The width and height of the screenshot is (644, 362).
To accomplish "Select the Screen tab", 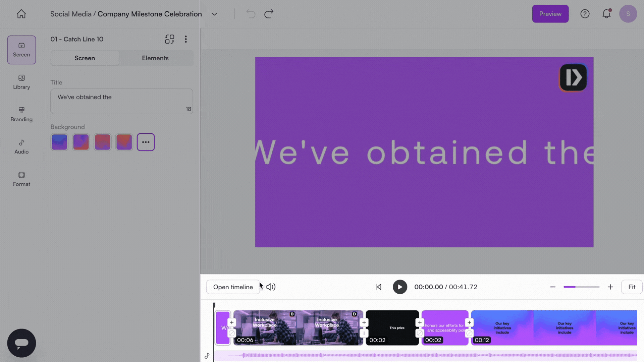I will 85,58.
